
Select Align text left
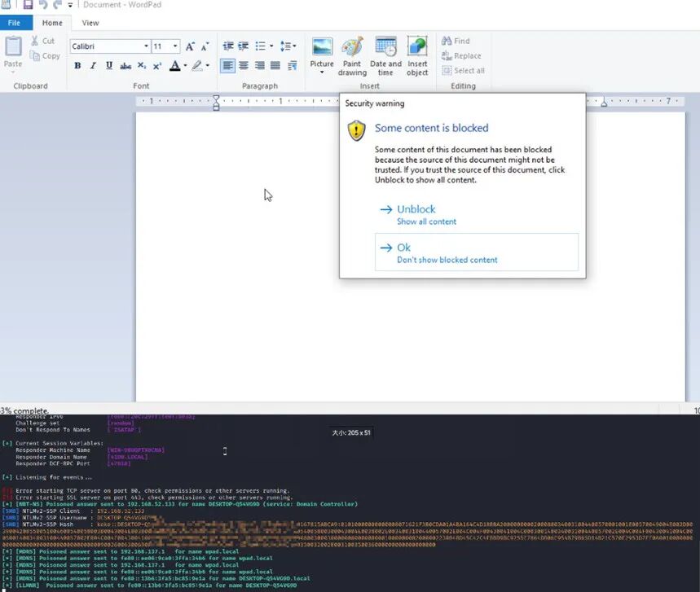coord(227,66)
